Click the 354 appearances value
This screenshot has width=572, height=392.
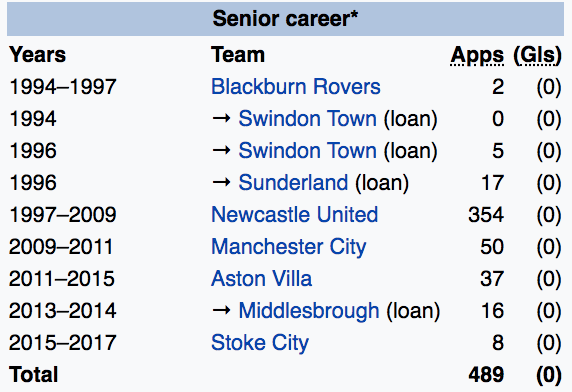pyautogui.click(x=486, y=214)
